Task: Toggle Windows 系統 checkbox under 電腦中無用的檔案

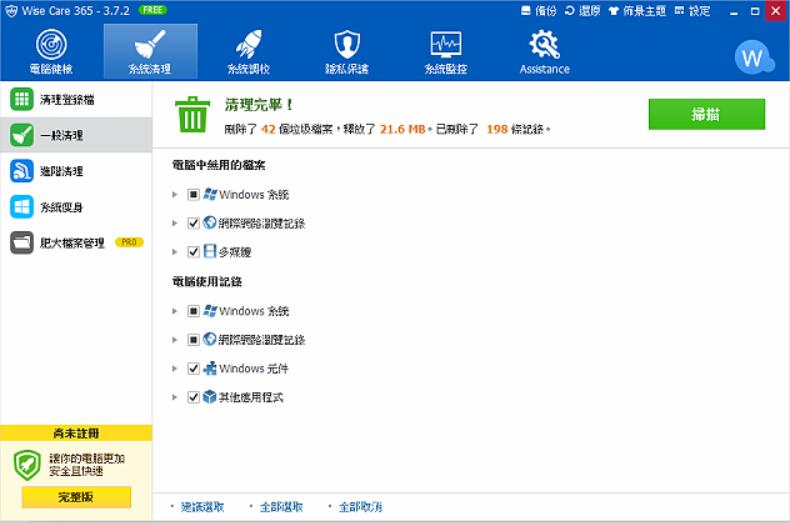Action: 193,194
